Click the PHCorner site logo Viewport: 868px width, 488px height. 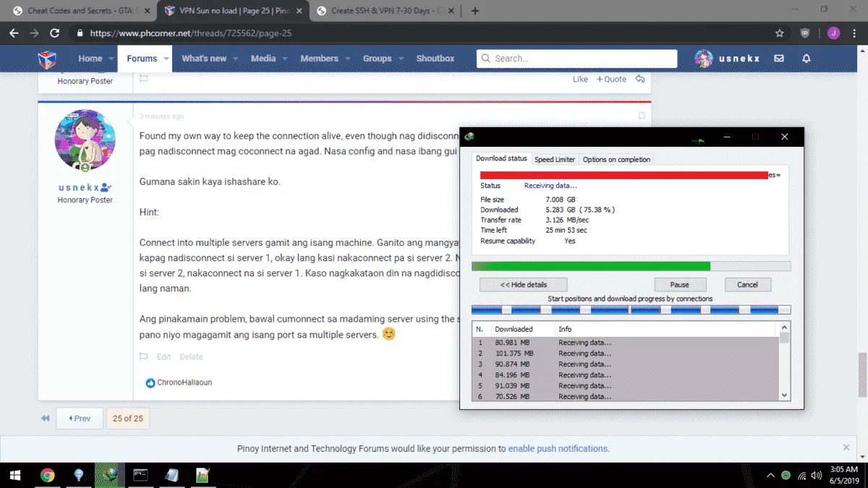pyautogui.click(x=47, y=59)
